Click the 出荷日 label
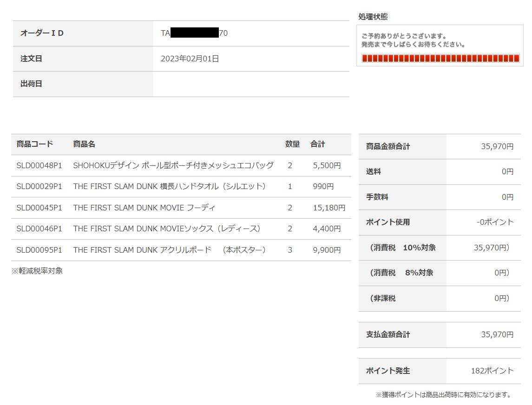The image size is (532, 405). (31, 84)
